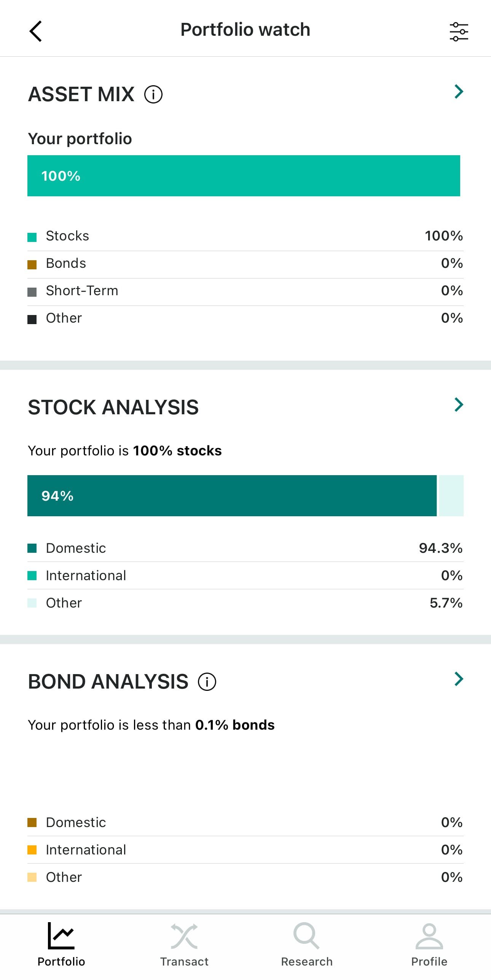Tap the back arrow icon
The height and width of the screenshot is (980, 491).
point(36,31)
